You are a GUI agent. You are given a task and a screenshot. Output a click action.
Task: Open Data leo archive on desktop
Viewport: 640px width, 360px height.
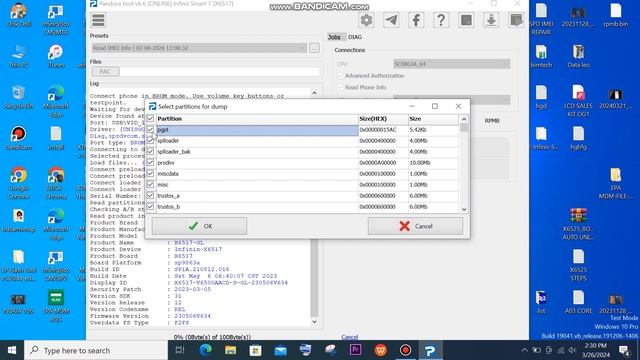click(x=578, y=56)
